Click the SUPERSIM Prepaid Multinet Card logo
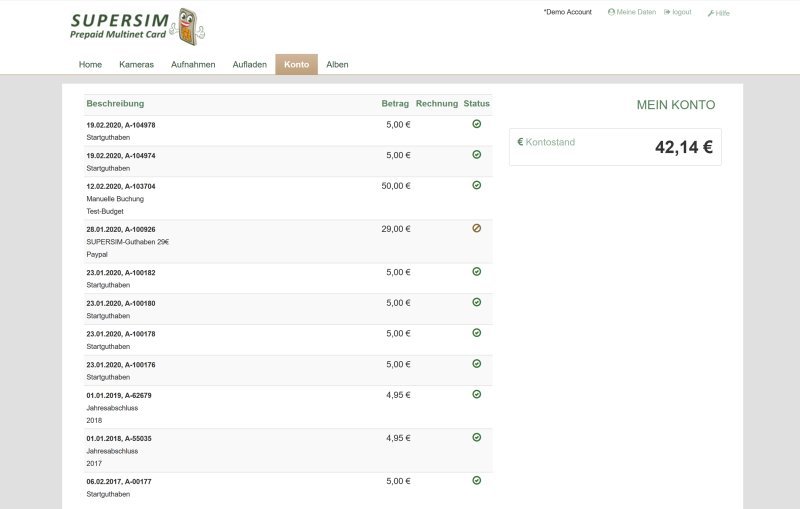Image resolution: width=800 pixels, height=509 pixels. point(137,27)
